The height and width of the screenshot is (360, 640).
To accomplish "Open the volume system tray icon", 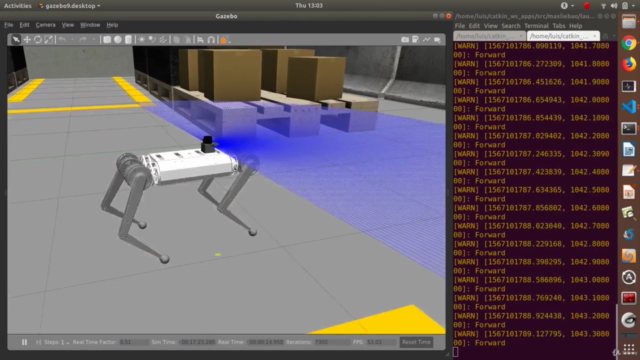I will 614,6.
